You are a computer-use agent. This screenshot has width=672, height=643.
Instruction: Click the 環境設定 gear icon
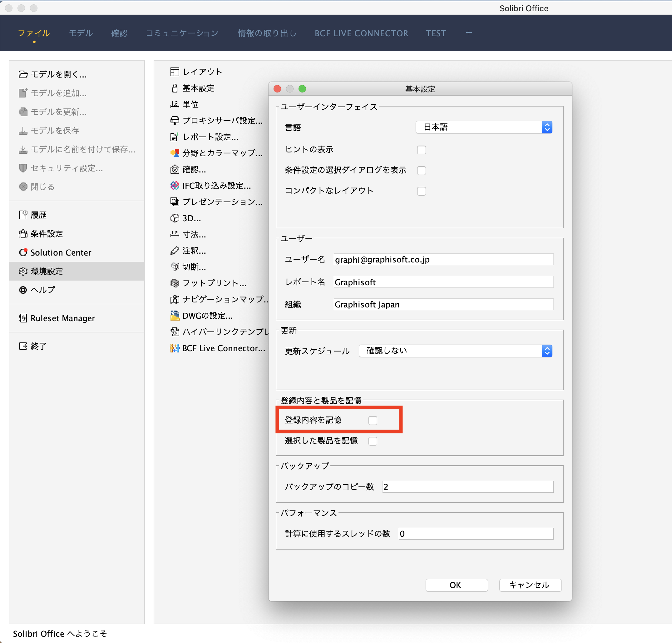[23, 271]
